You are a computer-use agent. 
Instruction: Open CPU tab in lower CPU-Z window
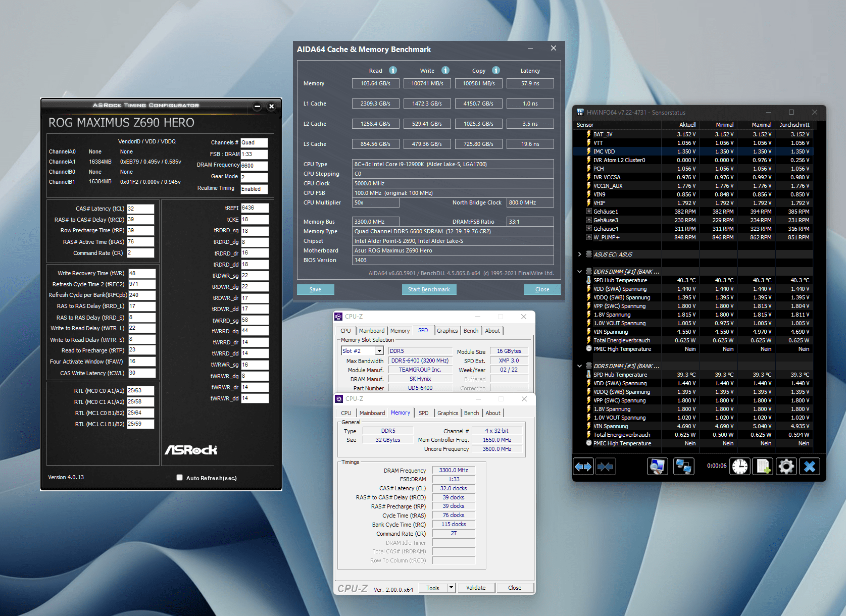click(346, 413)
